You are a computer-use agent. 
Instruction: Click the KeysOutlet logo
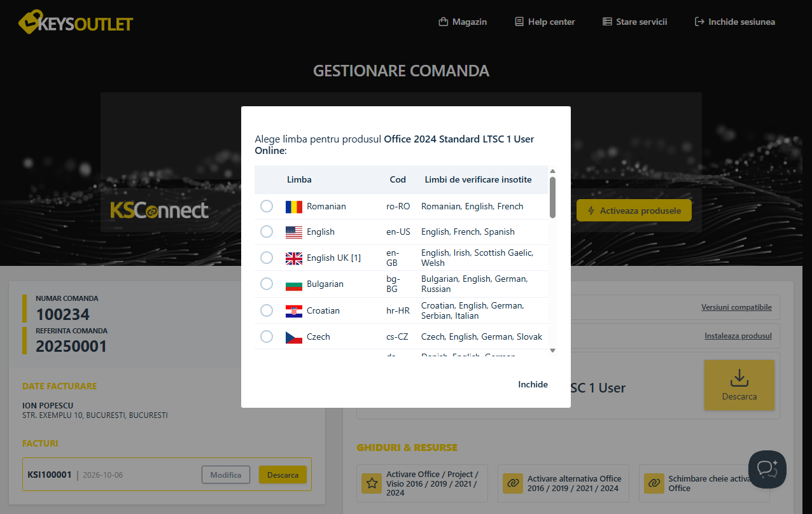point(76,22)
